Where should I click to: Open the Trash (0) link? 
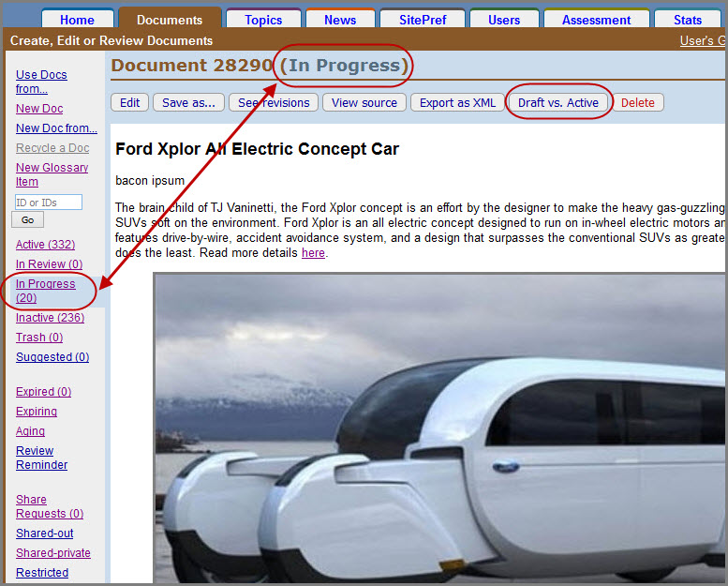click(39, 337)
